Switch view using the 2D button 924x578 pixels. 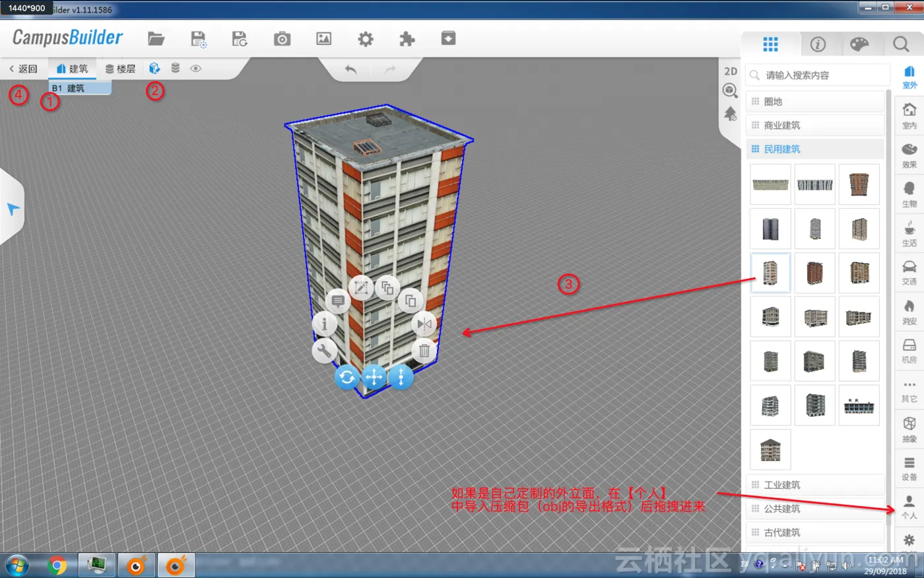pos(731,71)
